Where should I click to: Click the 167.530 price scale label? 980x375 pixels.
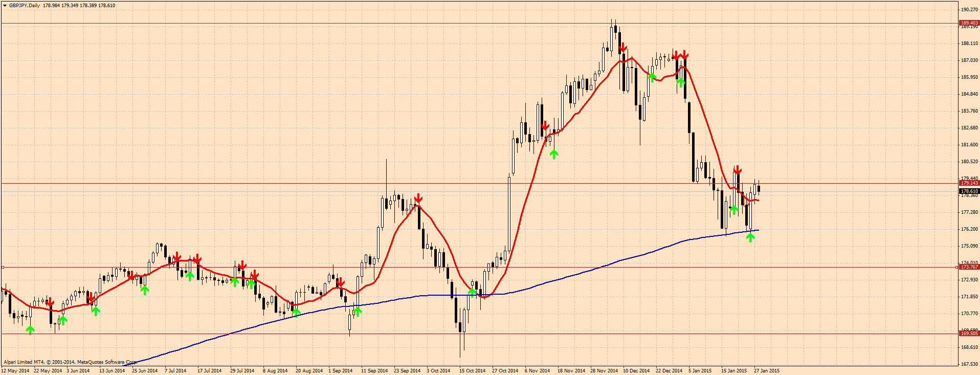[x=970, y=364]
